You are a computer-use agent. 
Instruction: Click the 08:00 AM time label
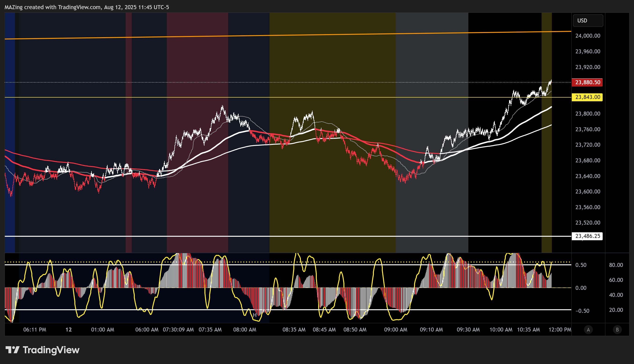(244, 330)
